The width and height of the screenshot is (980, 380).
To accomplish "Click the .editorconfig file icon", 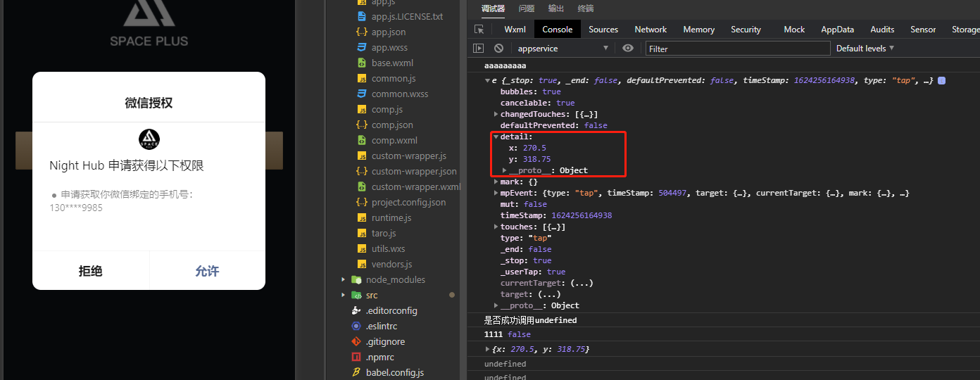I will 356,310.
